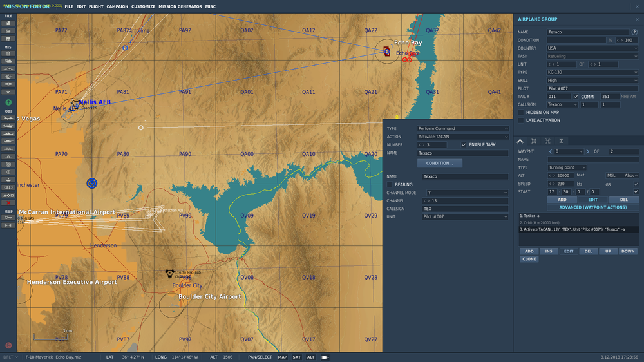The height and width of the screenshot is (362, 644).
Task: Click the Open mission folder icon
Action: 8,31
